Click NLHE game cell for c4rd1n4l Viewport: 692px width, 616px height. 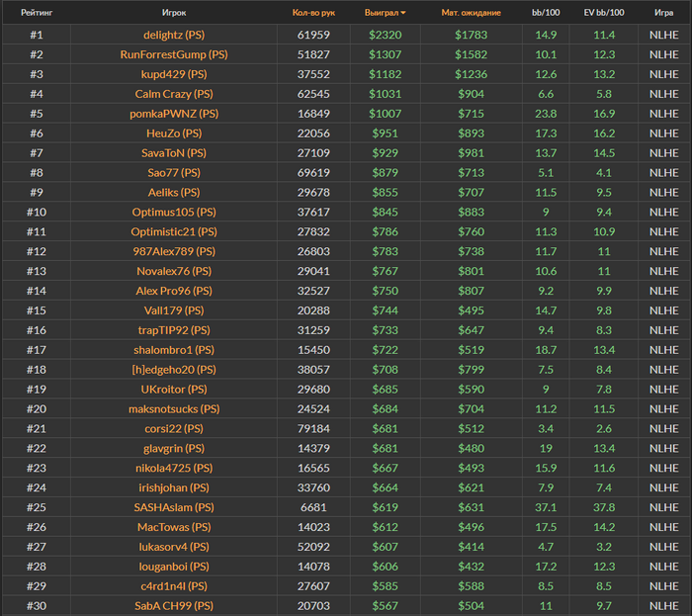(x=663, y=585)
